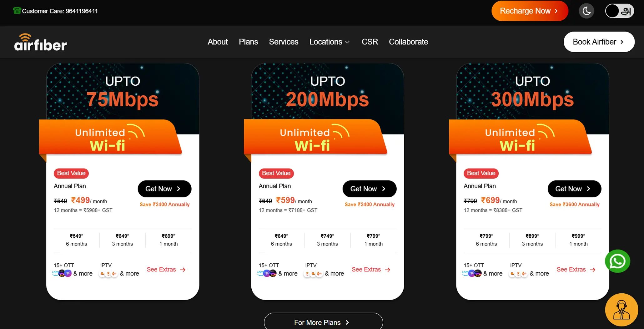This screenshot has height=329, width=644.
Task: Click Book Airfiber button
Action: 599,42
